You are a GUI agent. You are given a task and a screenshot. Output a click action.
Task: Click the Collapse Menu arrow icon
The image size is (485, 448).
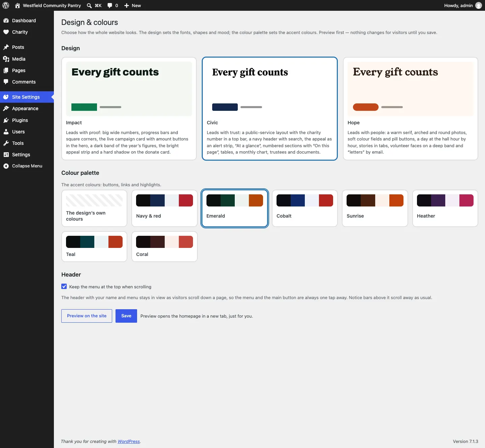point(6,166)
